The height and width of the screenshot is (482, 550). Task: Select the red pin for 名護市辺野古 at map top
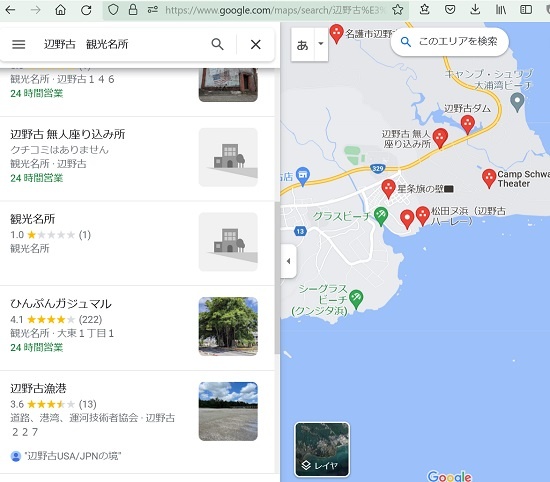point(336,34)
